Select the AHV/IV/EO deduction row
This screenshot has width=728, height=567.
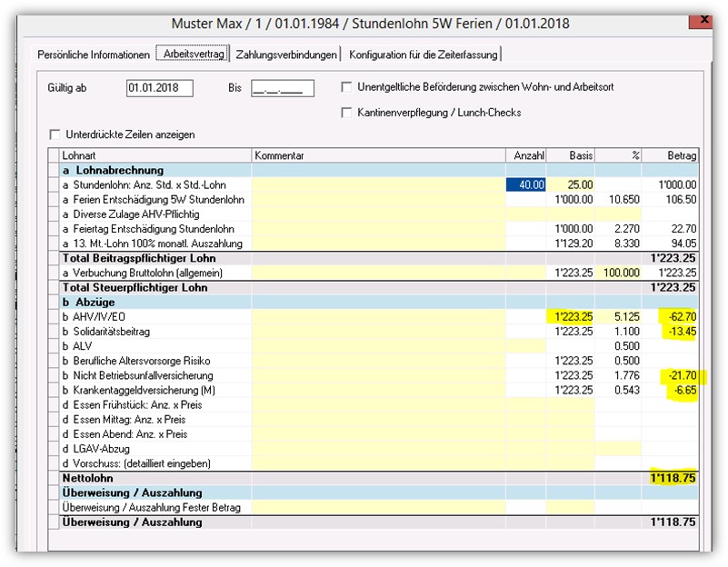(x=150, y=317)
